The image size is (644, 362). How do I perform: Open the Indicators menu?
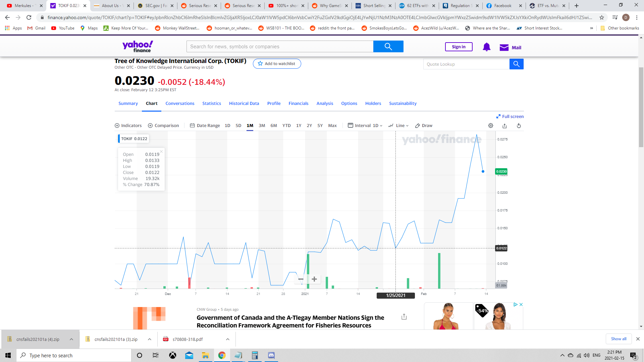tap(128, 126)
